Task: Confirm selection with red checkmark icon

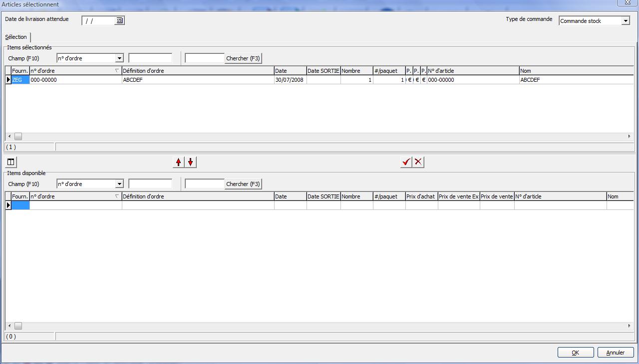Action: click(x=406, y=162)
